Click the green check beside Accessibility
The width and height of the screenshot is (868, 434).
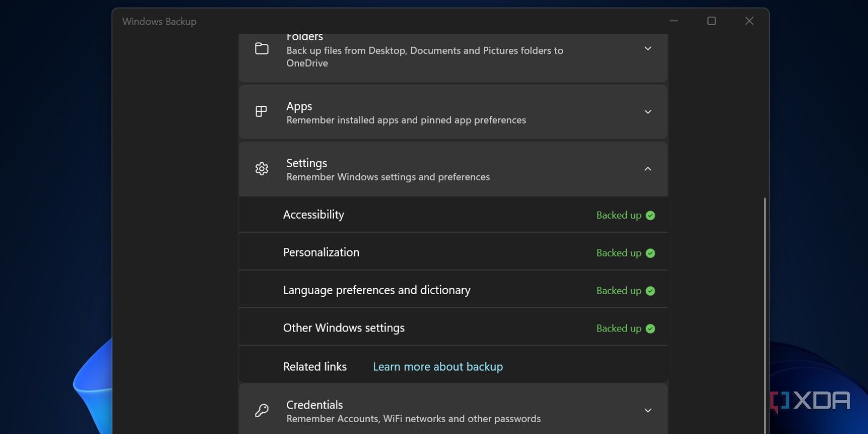(x=650, y=215)
